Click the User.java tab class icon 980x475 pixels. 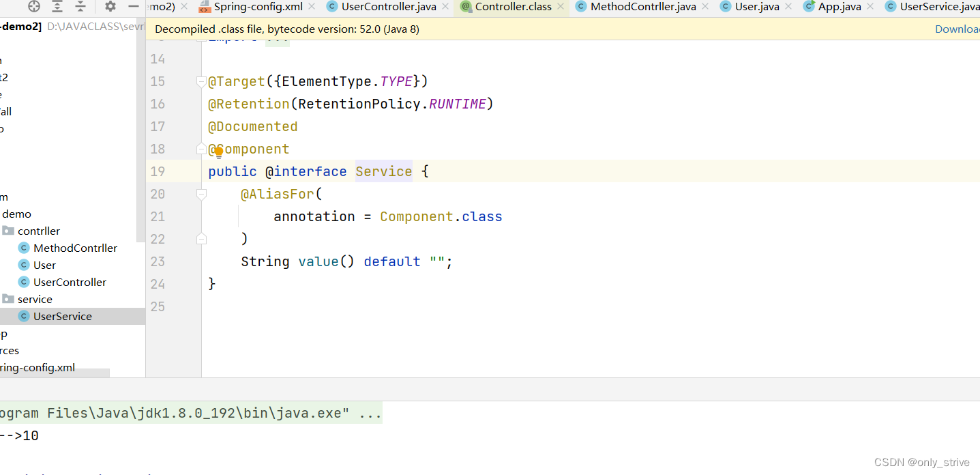[726, 7]
